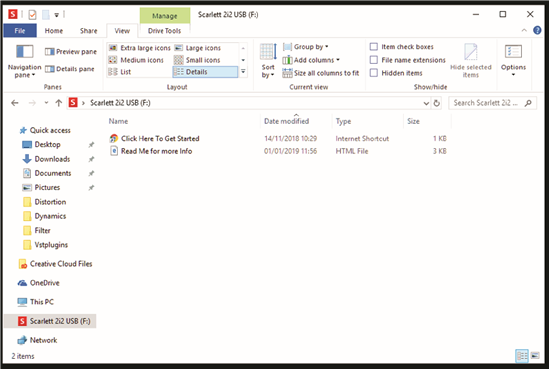Click the search magnifier icon
Image resolution: width=549 pixels, height=369 pixels.
[528, 103]
